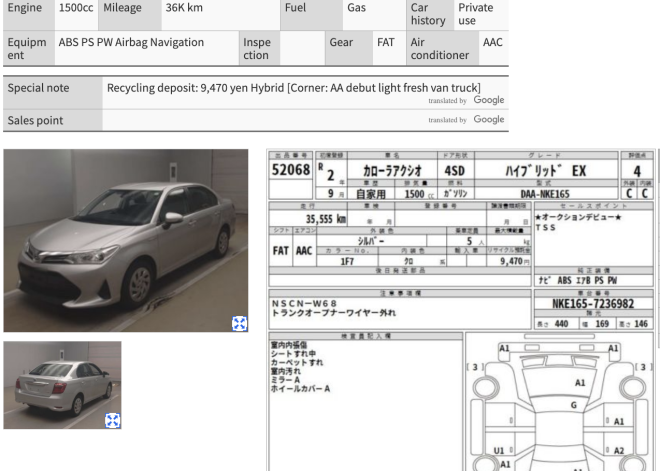The image size is (660, 471).
Task: Select the Special note recycling deposit text
Action: point(293,88)
